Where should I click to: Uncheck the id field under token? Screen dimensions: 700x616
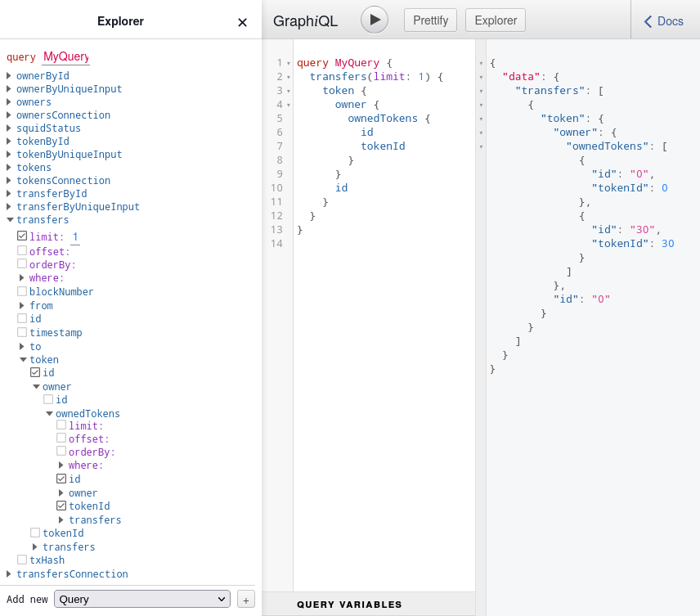pos(35,372)
